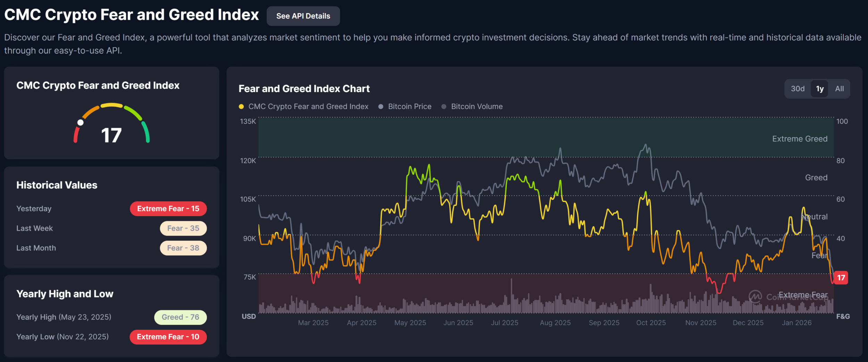Click the gray dot beside Bitcoin Price
Image resolution: width=868 pixels, height=362 pixels.
(x=381, y=107)
